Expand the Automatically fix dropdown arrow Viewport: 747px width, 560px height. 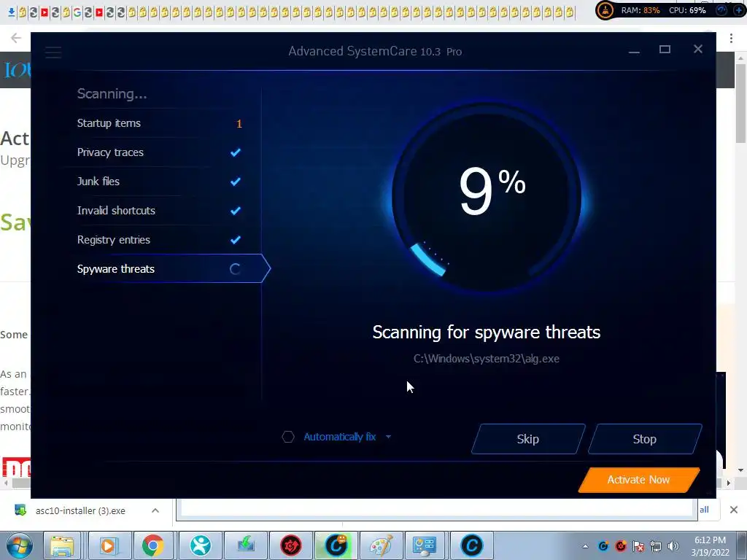click(x=388, y=437)
